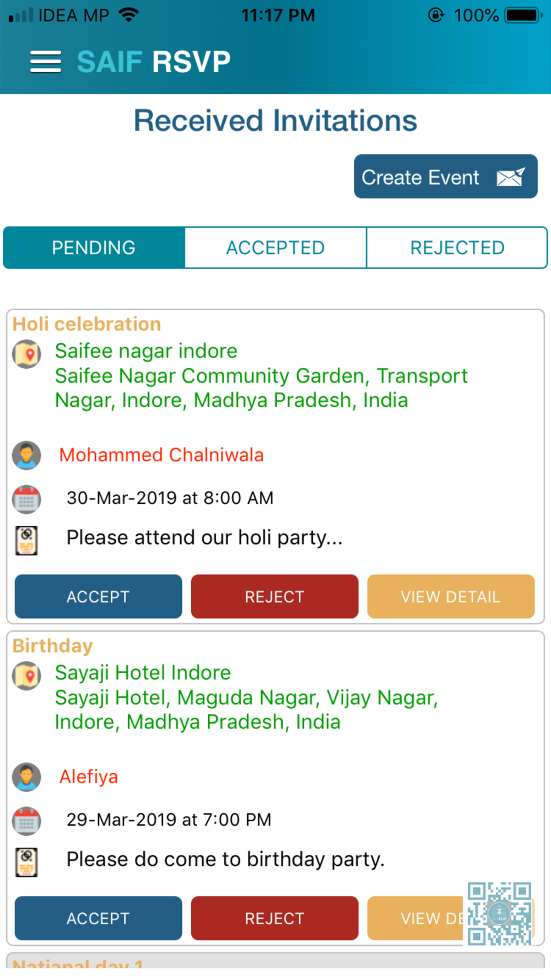Tap the invitation card icon beside holi party message
The height and width of the screenshot is (980, 551).
(x=26, y=540)
